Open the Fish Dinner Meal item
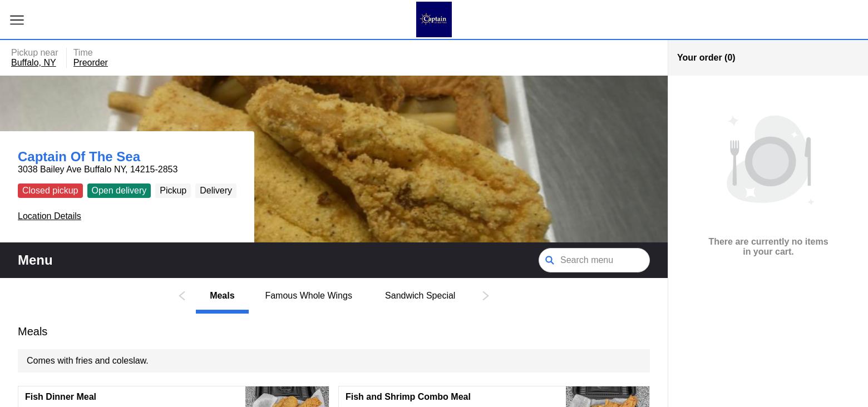 pos(61,396)
